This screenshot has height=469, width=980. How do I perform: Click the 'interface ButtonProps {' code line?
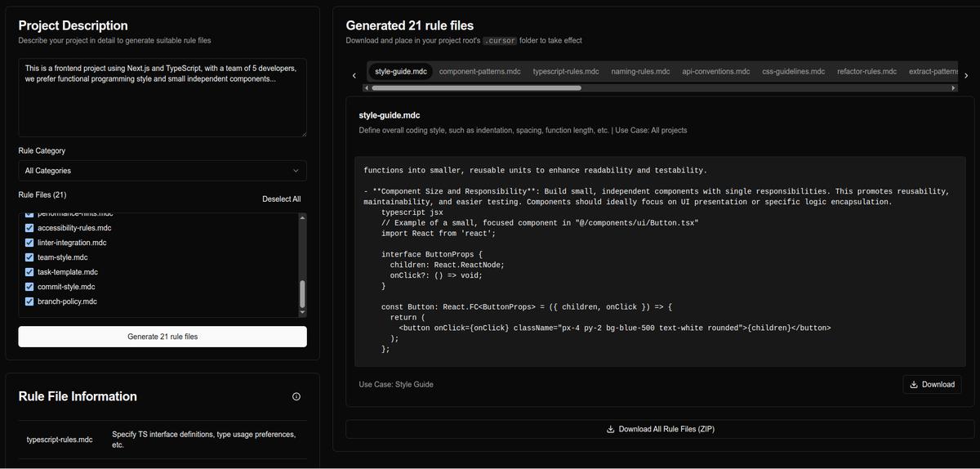(x=432, y=254)
